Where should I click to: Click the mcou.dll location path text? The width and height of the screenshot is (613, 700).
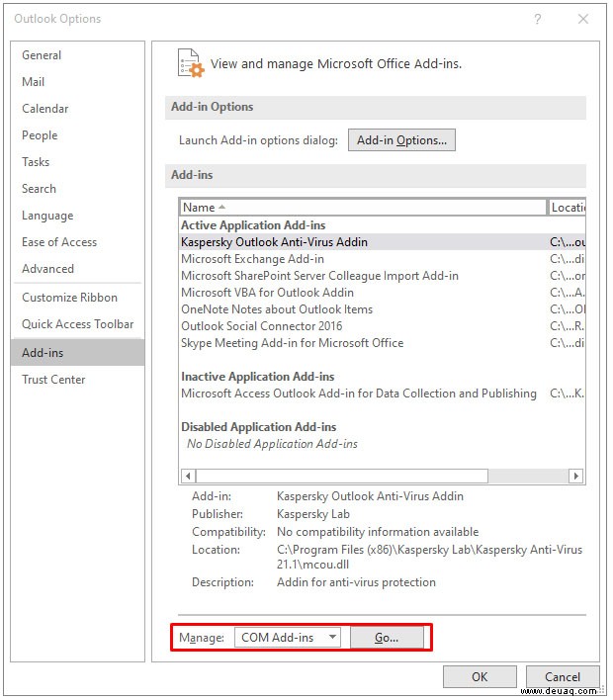click(429, 558)
